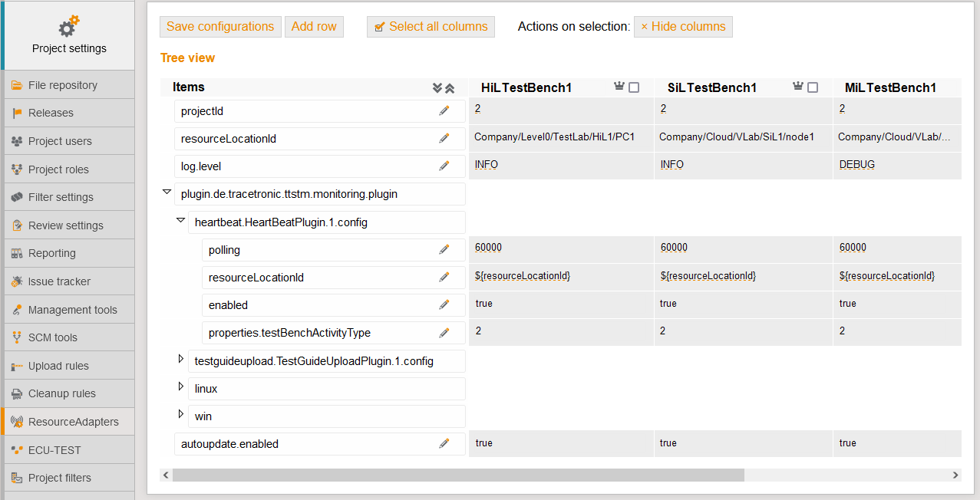Edit the polling row via its pencil icon
The width and height of the screenshot is (980, 500).
point(444,248)
